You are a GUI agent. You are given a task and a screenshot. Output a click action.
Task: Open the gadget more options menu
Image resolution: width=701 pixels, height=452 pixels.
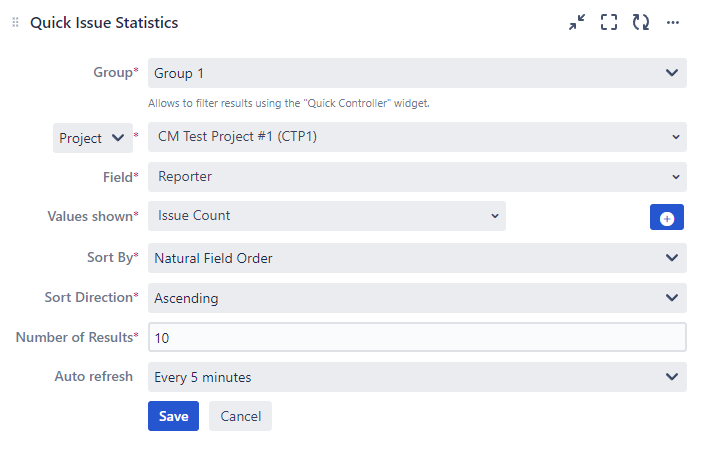[673, 22]
